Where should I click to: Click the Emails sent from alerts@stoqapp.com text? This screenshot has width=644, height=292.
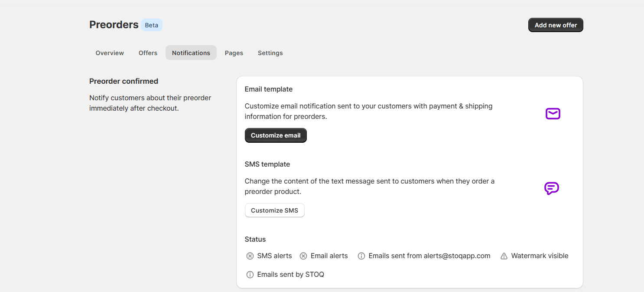[429, 256]
